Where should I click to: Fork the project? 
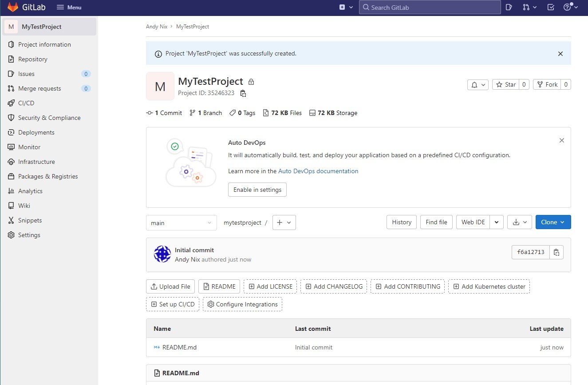point(547,84)
